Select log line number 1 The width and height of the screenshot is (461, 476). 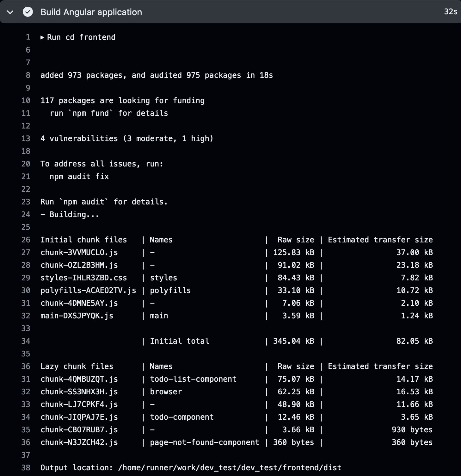[28, 37]
